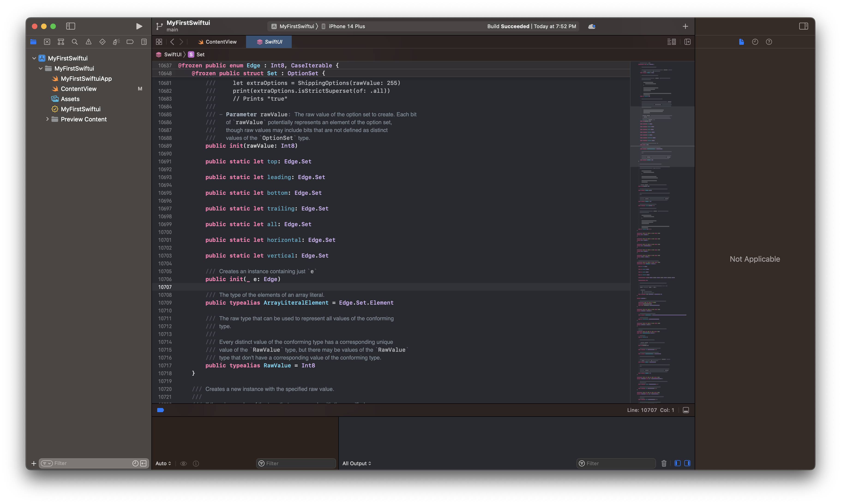Switch to the ContentView tab

[217, 42]
